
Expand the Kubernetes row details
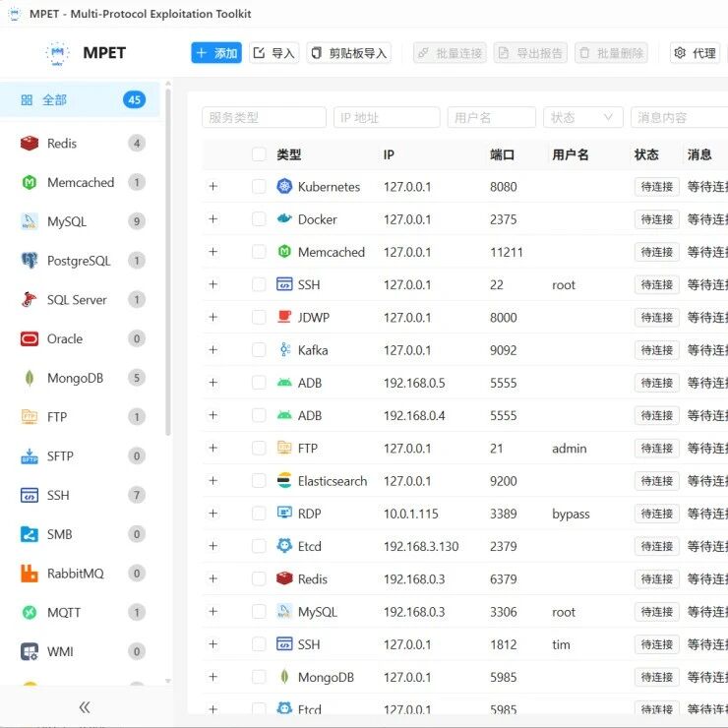coord(213,186)
